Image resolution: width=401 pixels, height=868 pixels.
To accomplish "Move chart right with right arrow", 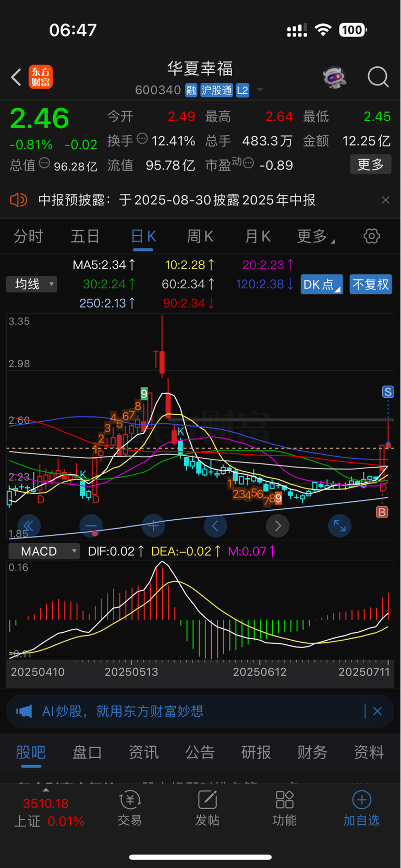I will 277,526.
